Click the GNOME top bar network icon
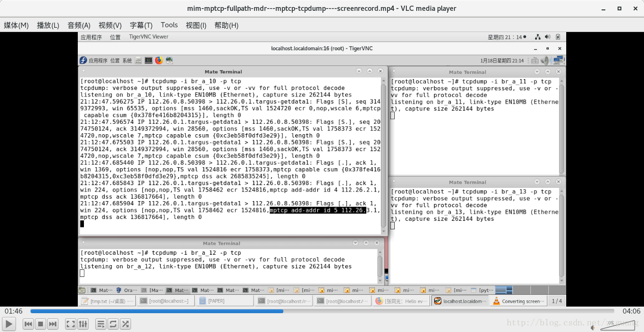Image resolution: width=644 pixels, height=332 pixels. [537, 37]
